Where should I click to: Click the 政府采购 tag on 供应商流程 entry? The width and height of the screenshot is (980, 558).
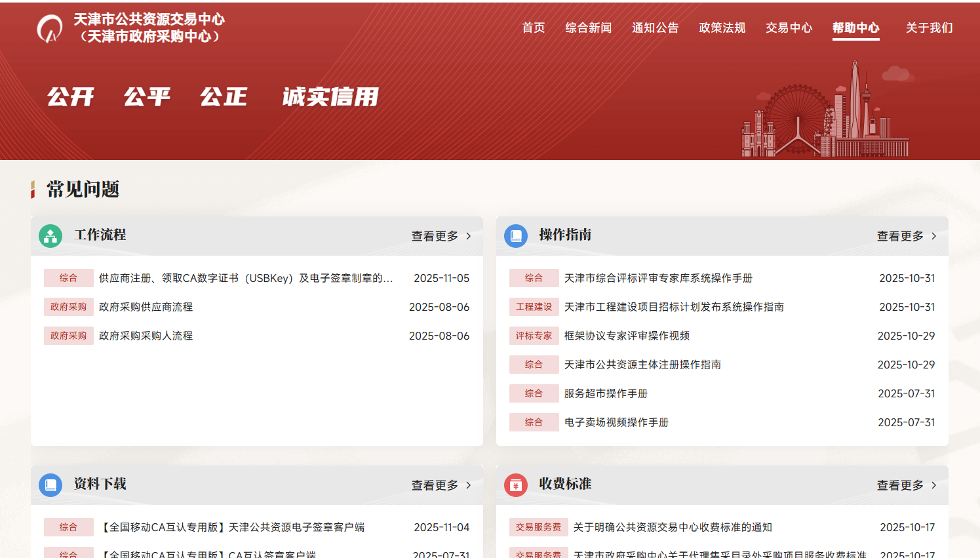tap(68, 306)
